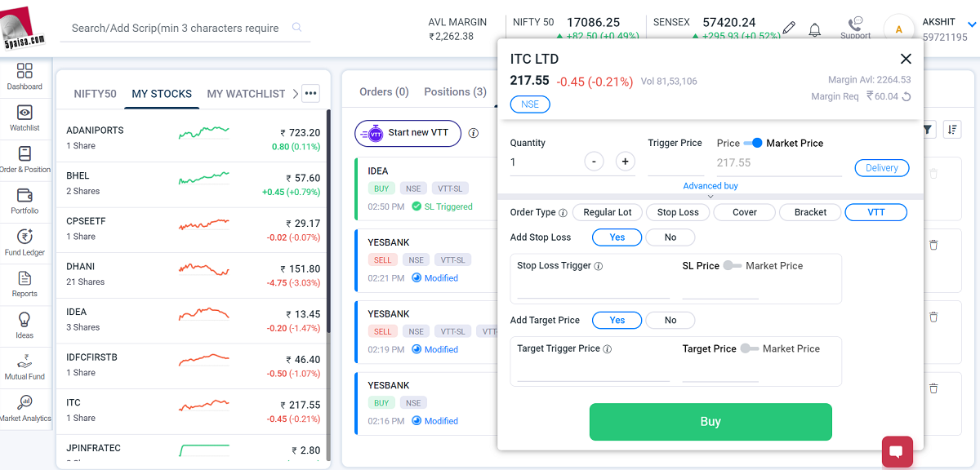Choose Regular Lot order type
The image size is (980, 470).
(x=608, y=212)
